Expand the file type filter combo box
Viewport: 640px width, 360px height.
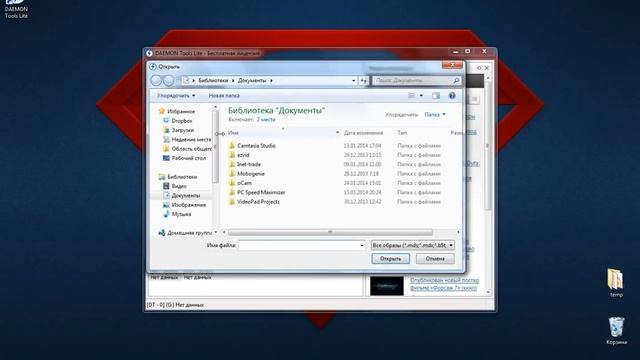tap(413, 245)
